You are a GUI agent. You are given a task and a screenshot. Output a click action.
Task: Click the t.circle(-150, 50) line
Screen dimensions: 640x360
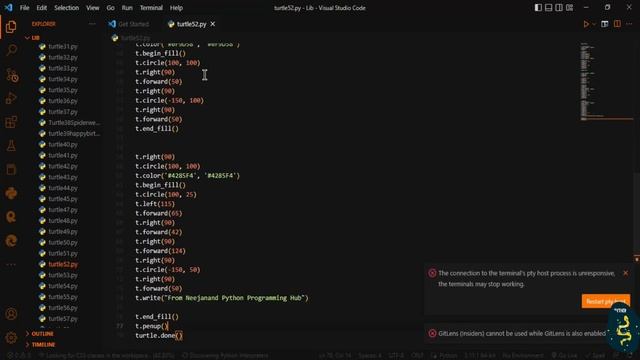[x=168, y=270]
